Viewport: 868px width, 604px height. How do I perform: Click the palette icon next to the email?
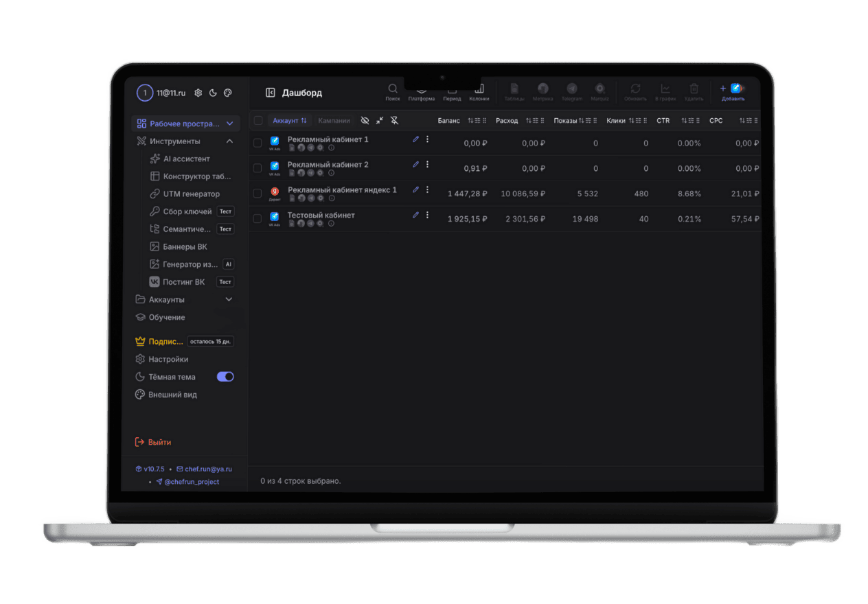point(228,93)
